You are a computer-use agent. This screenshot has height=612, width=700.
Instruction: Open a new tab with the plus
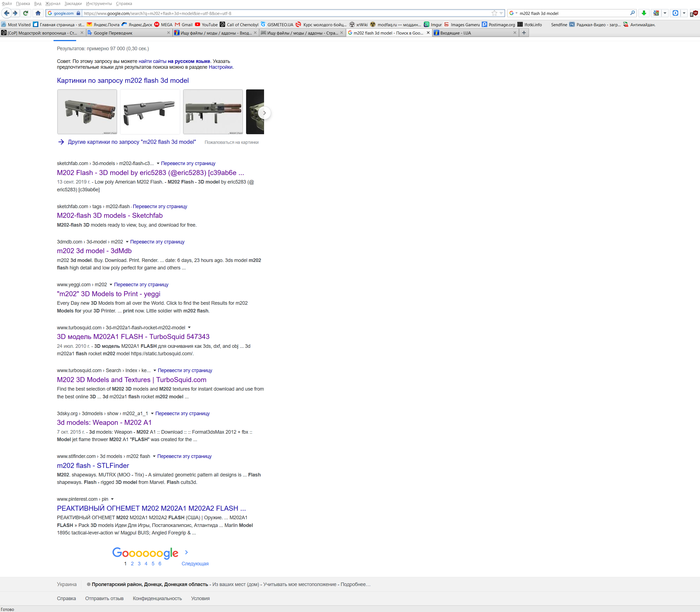point(524,33)
